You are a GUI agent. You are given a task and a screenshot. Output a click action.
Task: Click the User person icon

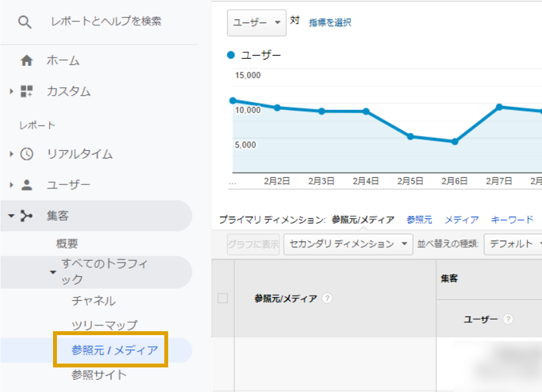(27, 185)
